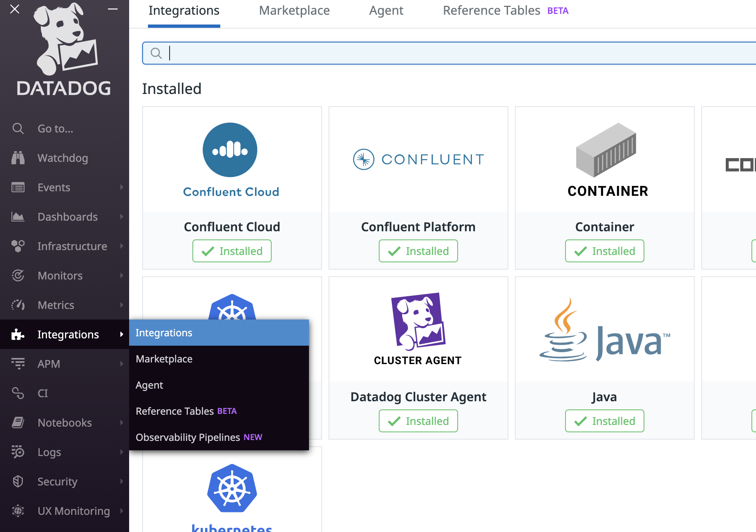Viewport: 756px width, 532px height.
Task: Click the CI sidebar label
Action: pos(42,393)
